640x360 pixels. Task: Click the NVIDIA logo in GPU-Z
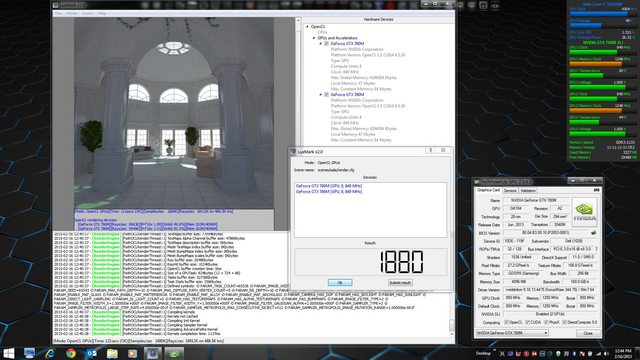tap(584, 212)
